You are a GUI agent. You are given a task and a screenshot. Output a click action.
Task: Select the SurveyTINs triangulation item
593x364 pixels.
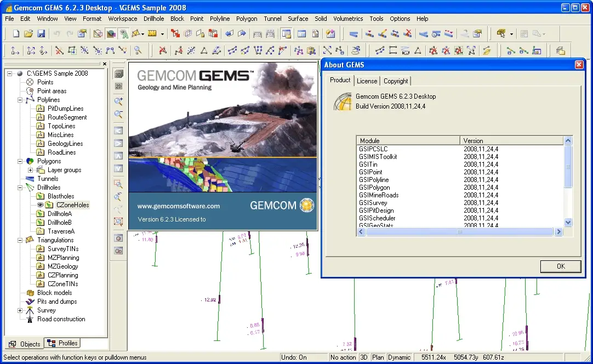tap(62, 249)
